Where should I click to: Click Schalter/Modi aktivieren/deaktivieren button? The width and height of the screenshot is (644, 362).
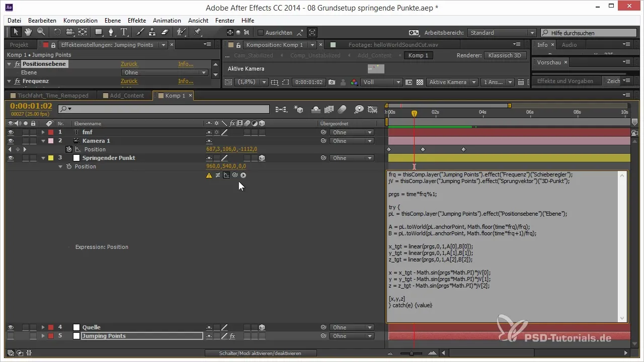point(261,353)
